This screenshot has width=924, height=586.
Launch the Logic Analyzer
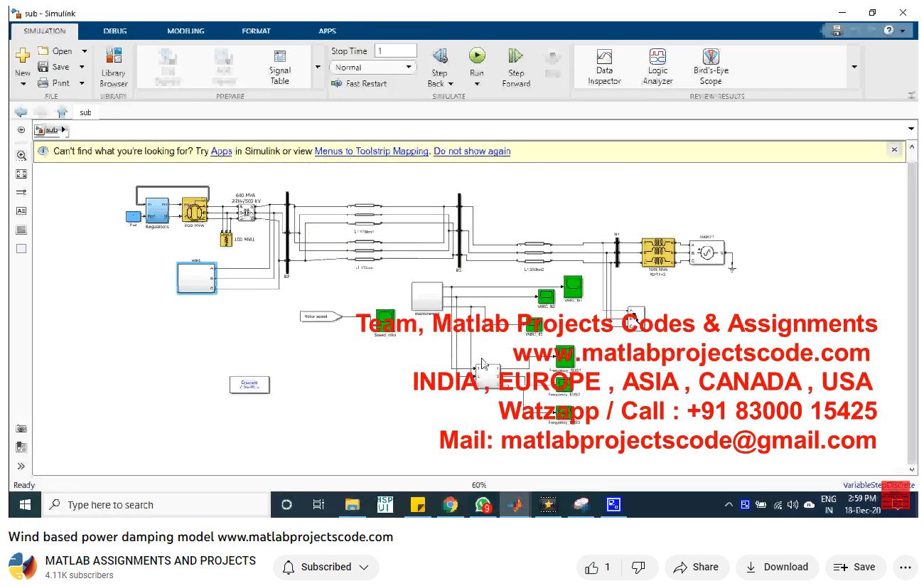pyautogui.click(x=657, y=67)
